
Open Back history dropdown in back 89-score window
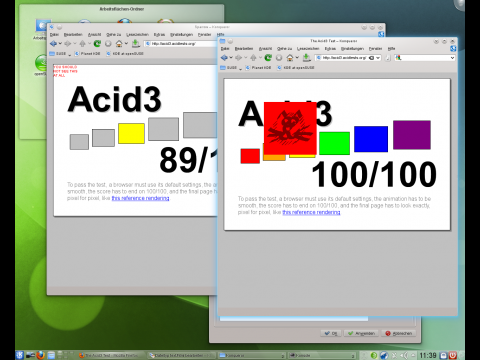(60, 44)
